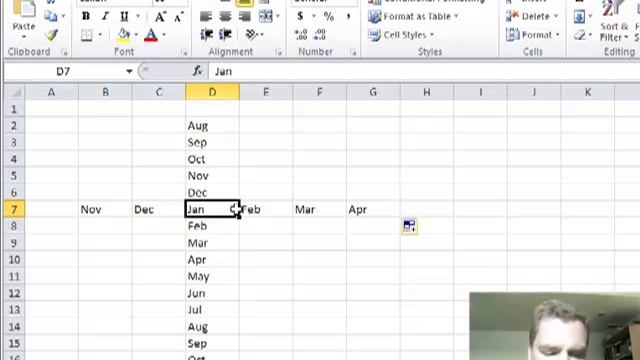Open the Alignment group dialog launcher
Image resolution: width=640 pixels, height=360 pixels.
[279, 52]
